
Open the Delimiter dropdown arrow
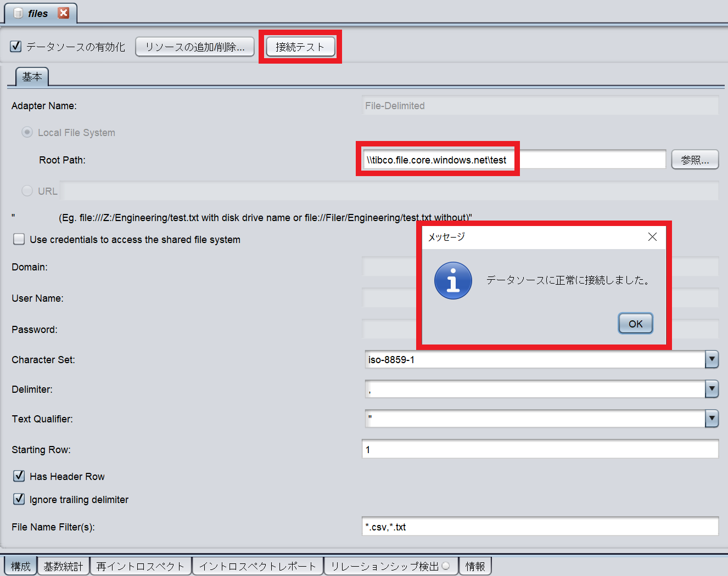712,389
